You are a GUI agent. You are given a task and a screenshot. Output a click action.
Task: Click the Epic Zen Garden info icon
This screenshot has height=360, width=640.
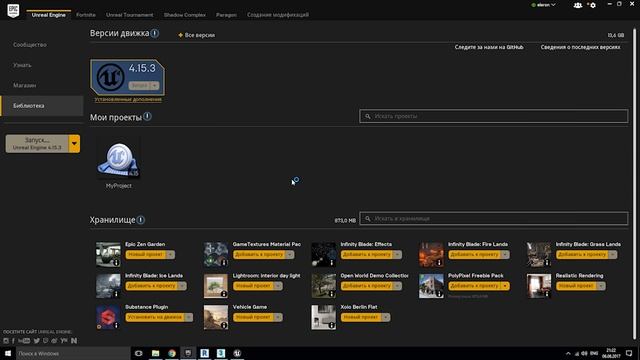tap(116, 263)
